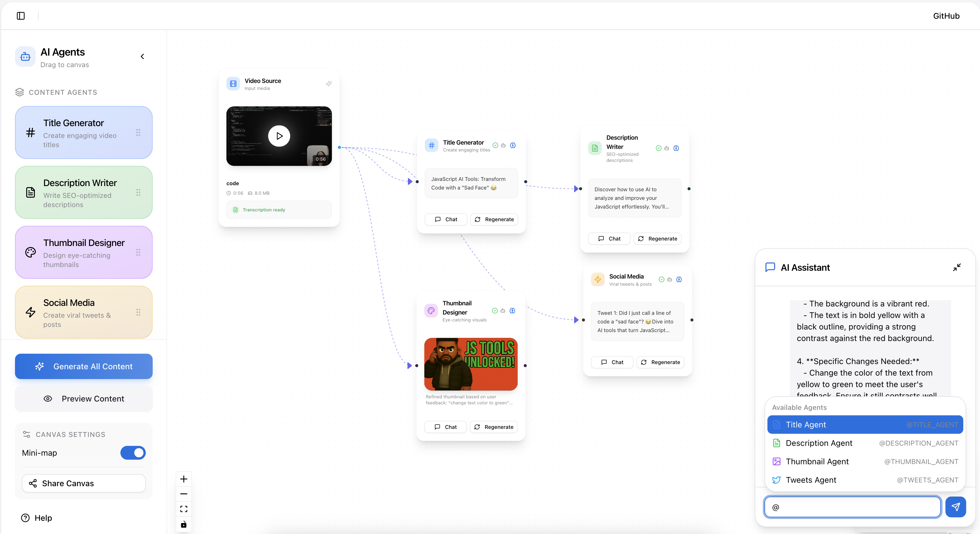Open the GitHub link
The width and height of the screenshot is (980, 534).
pos(946,16)
